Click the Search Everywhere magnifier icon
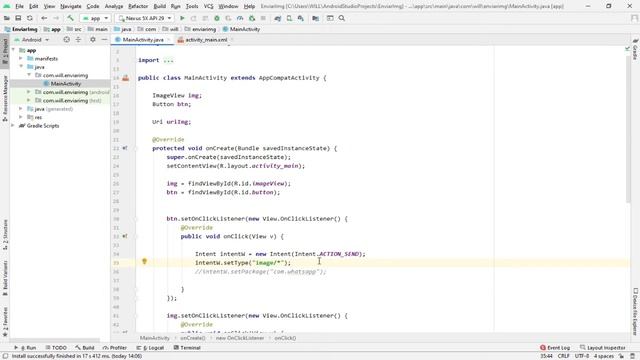This screenshot has width=640, height=360. click(342, 18)
